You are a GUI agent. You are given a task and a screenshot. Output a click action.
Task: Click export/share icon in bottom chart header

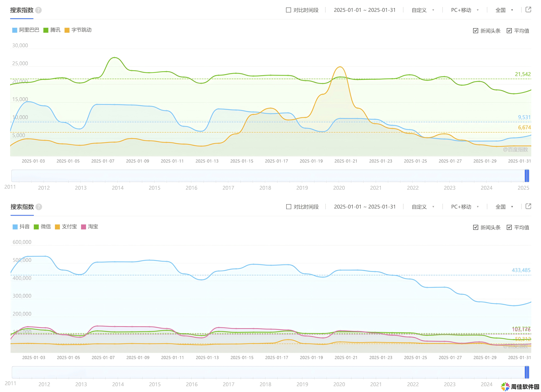pyautogui.click(x=528, y=206)
